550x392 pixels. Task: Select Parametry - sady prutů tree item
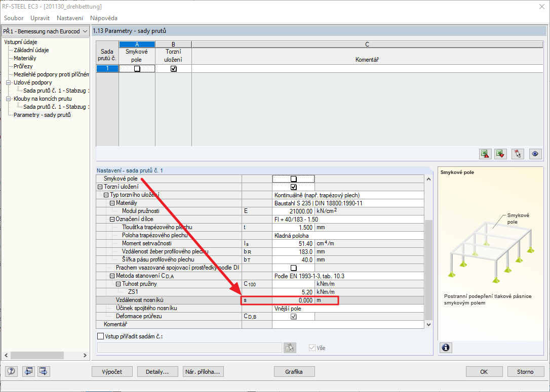click(x=42, y=115)
